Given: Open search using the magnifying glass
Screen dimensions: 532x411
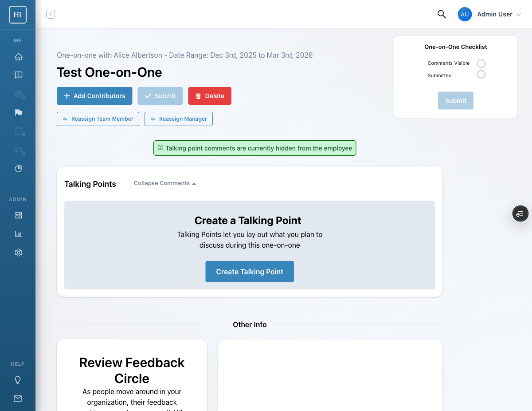Looking at the screenshot, I should click(442, 14).
